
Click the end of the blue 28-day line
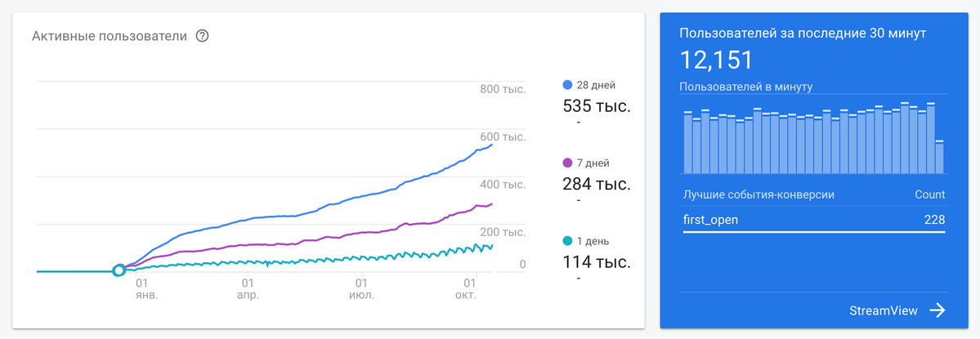coord(492,145)
